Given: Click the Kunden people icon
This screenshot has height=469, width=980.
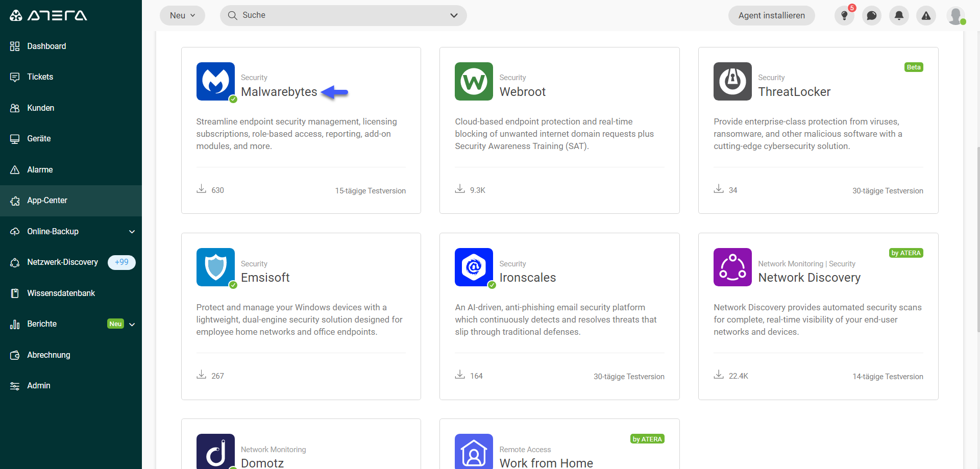Looking at the screenshot, I should tap(15, 108).
